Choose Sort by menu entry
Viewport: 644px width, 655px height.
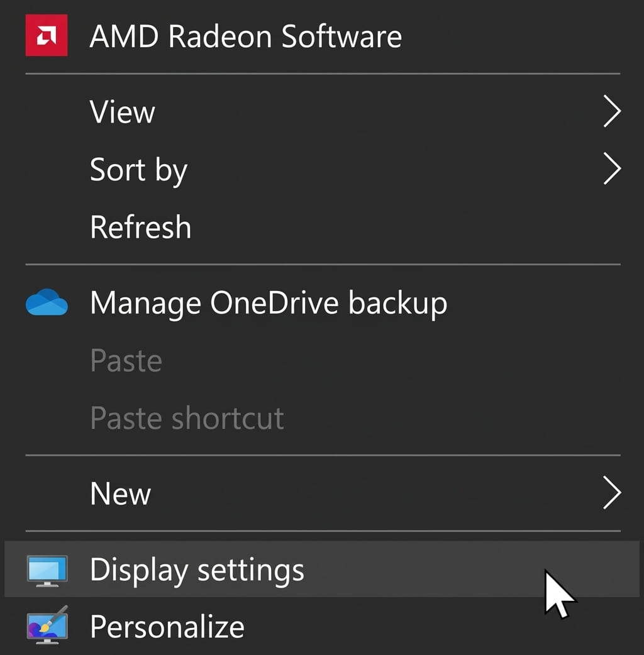(x=322, y=168)
